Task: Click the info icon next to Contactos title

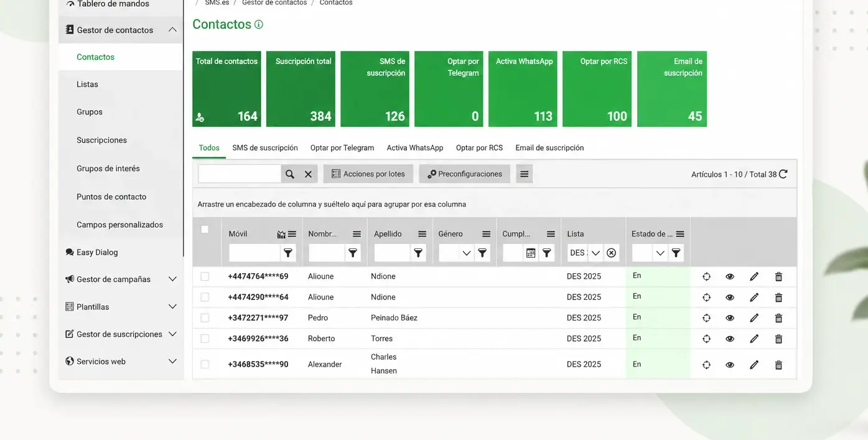Action: (259, 25)
